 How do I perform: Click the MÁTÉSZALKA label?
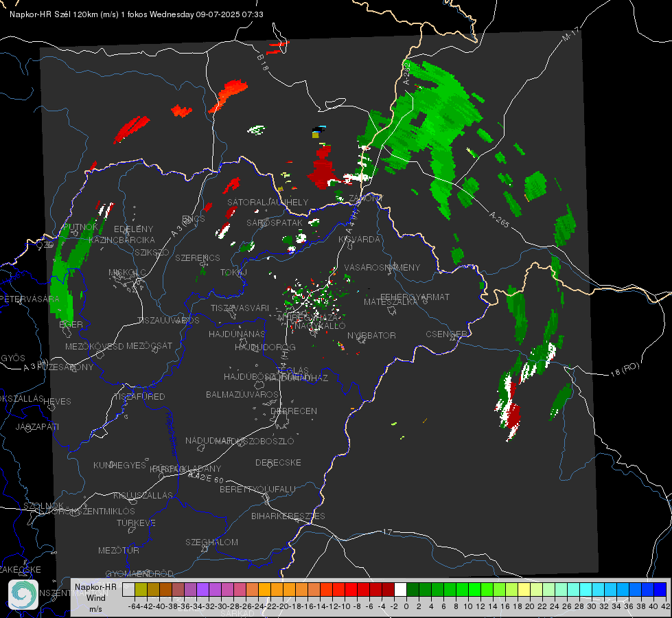point(391,302)
